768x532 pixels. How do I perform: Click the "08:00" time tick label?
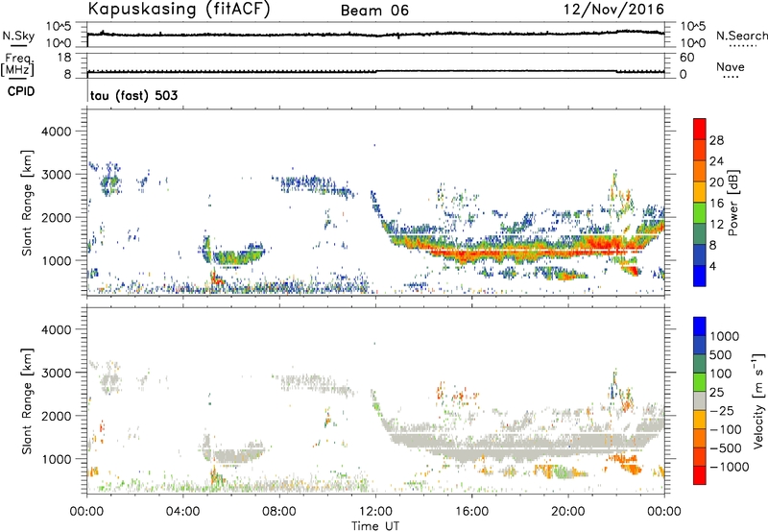(x=279, y=512)
